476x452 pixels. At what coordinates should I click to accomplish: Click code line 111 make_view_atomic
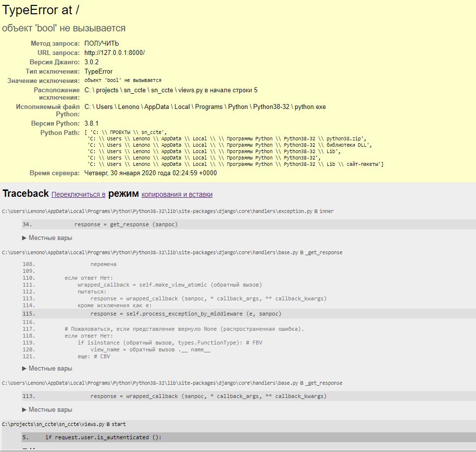click(170, 285)
